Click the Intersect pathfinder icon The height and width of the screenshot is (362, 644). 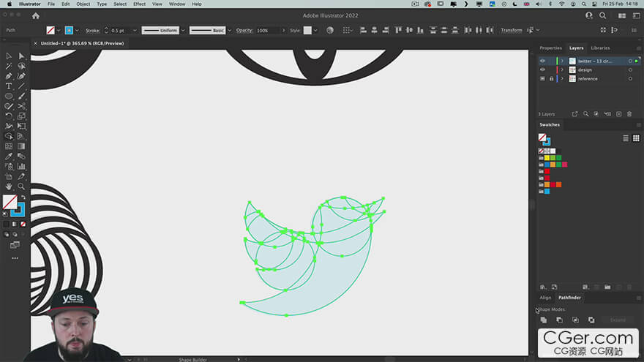click(575, 320)
